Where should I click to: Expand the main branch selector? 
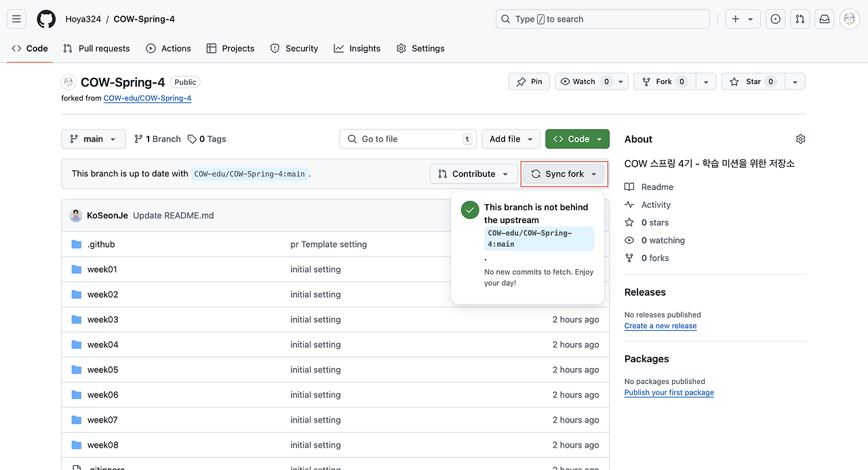click(93, 138)
